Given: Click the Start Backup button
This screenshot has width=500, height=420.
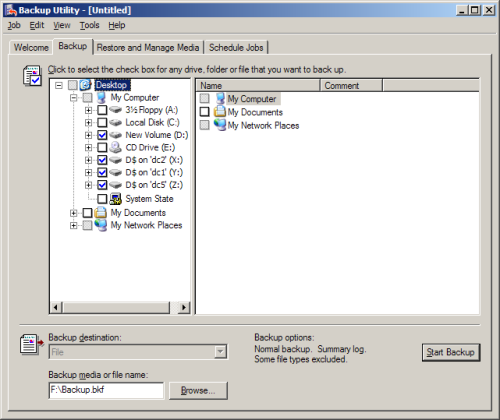Looking at the screenshot, I should click(x=451, y=352).
